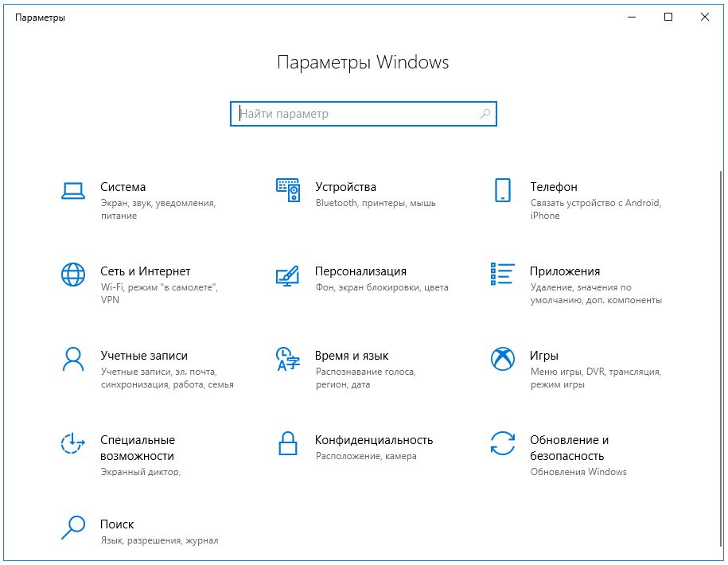Click 'Связать устройство с Android, iPhone' text

596,209
